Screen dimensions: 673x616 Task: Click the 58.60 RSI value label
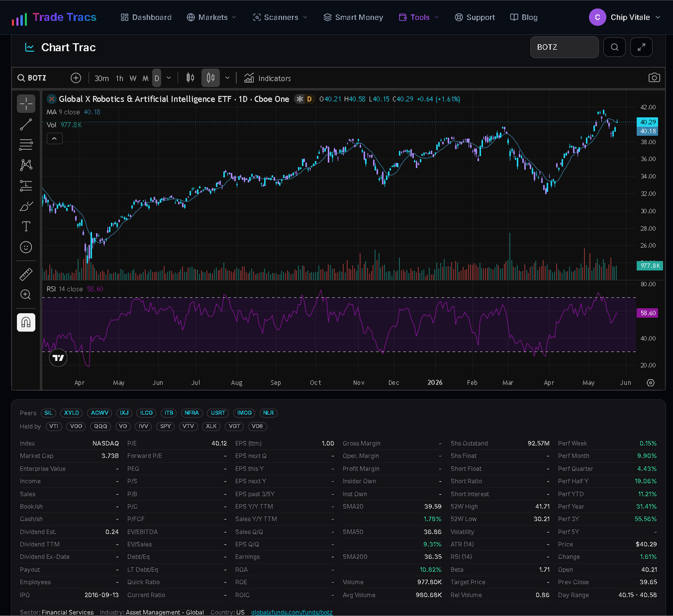tap(648, 313)
